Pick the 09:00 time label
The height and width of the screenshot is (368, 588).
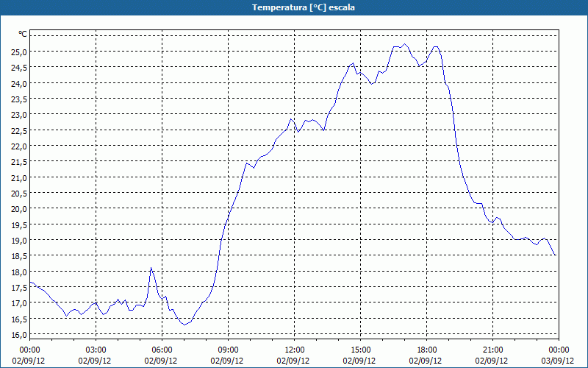[x=228, y=350]
